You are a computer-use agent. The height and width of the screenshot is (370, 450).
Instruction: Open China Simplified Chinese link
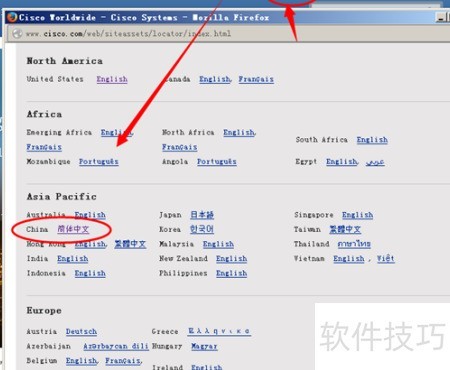click(73, 229)
